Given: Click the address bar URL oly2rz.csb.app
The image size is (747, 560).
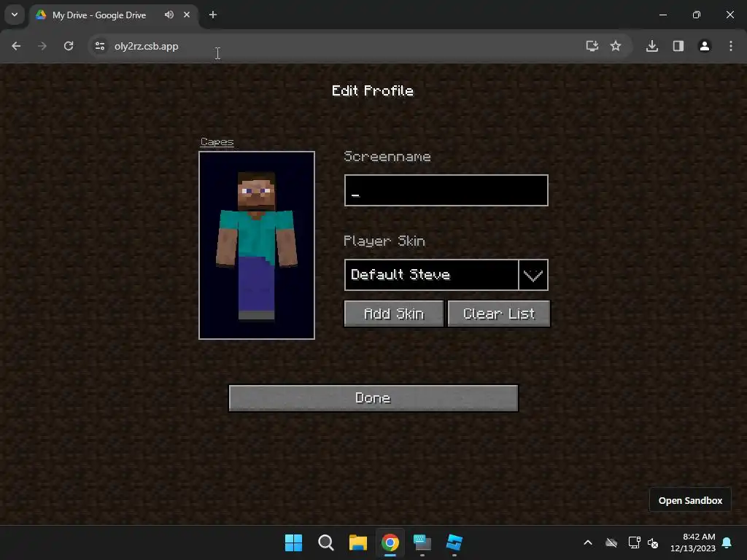Looking at the screenshot, I should [x=146, y=46].
